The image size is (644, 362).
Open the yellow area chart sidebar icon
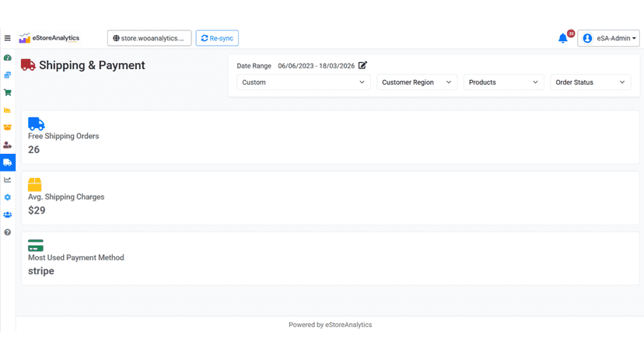(x=8, y=110)
